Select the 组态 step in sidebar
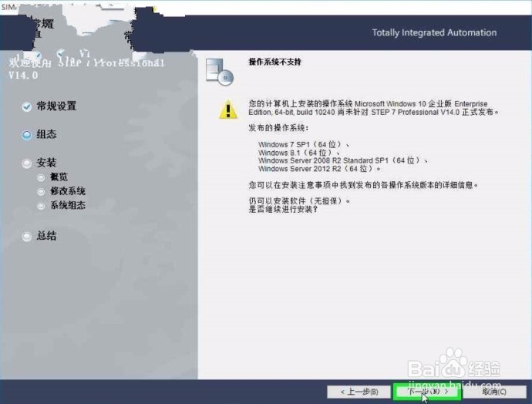 pos(39,134)
